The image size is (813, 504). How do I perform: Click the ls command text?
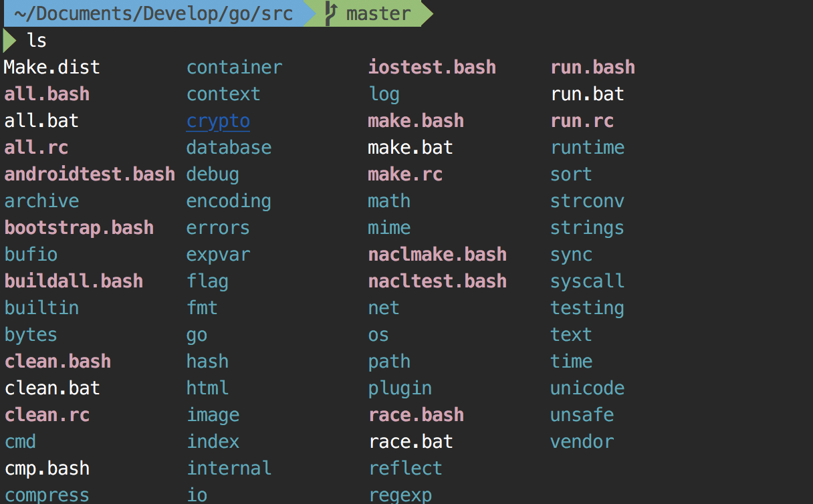tap(37, 41)
